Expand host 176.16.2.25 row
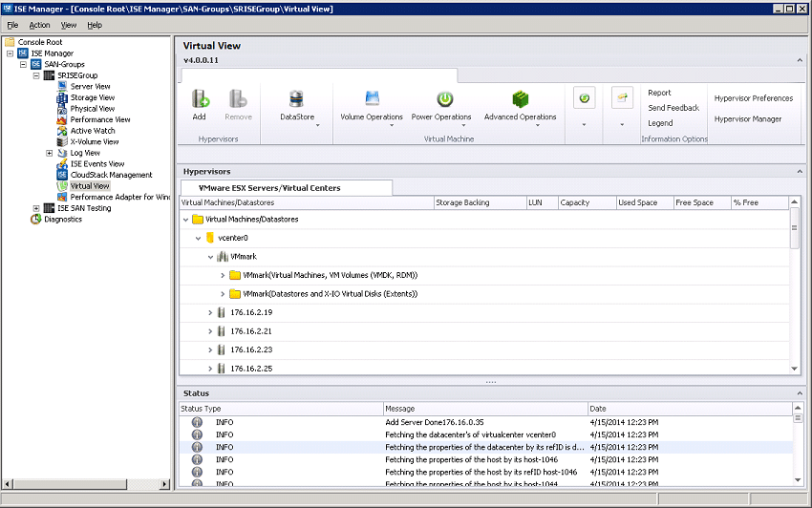Screen dimensions: 812x508 [210, 369]
